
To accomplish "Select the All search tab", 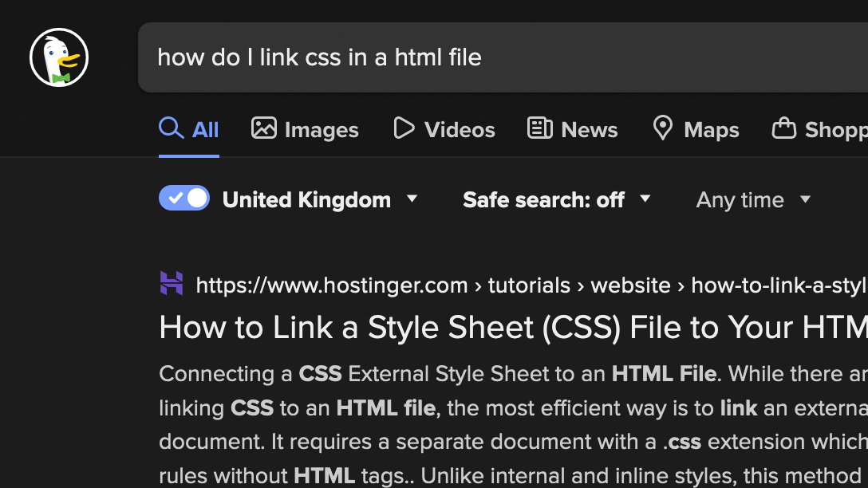I will pos(189,129).
